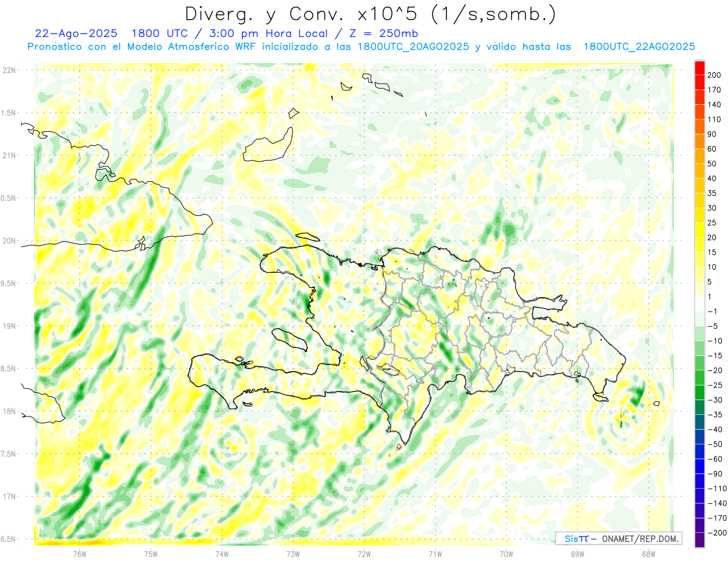728x562 pixels.
Task: Click the 0.5N latitude label
Action: click(x=8, y=198)
